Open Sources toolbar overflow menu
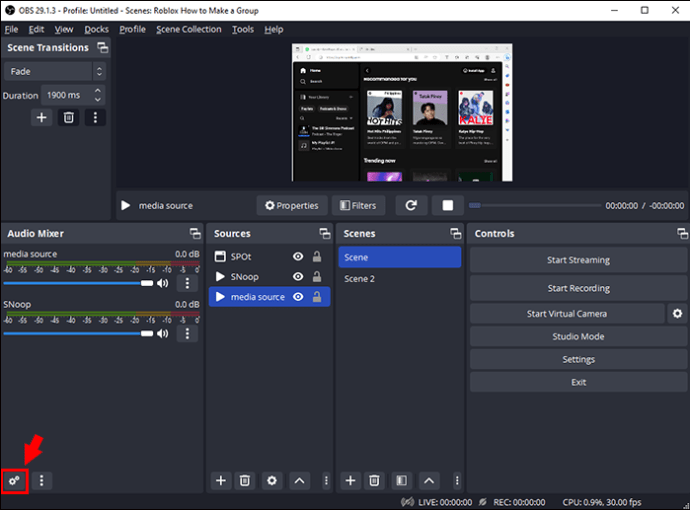 click(326, 481)
